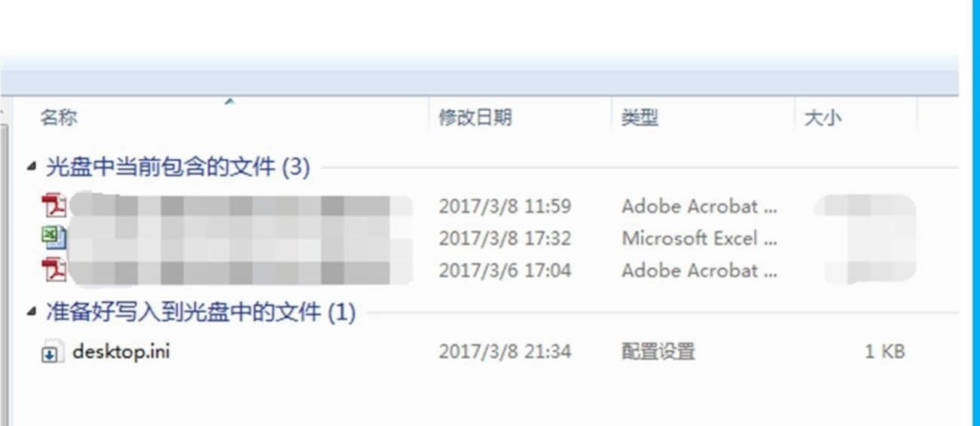This screenshot has width=980, height=426.
Task: Click the 1 KB size value
Action: [884, 351]
